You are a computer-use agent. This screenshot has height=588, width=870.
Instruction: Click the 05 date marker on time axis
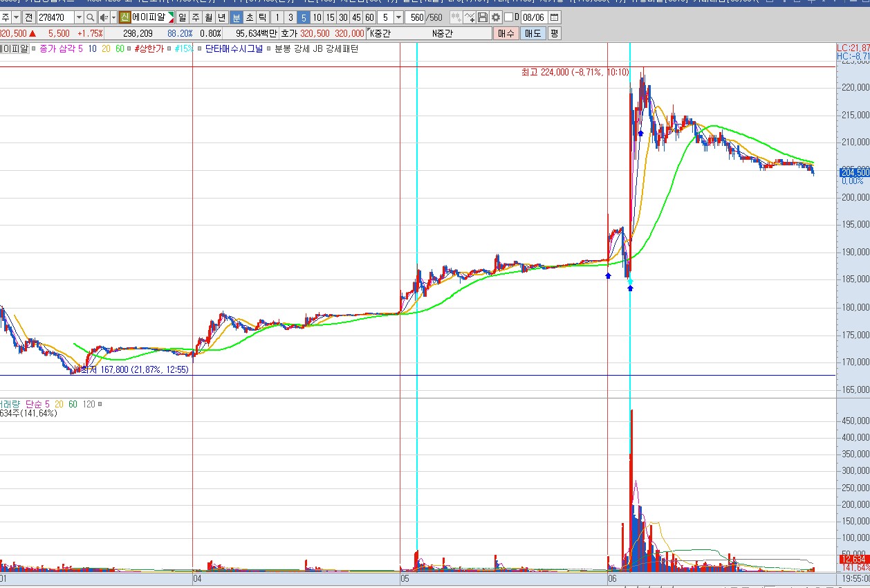pyautogui.click(x=405, y=577)
